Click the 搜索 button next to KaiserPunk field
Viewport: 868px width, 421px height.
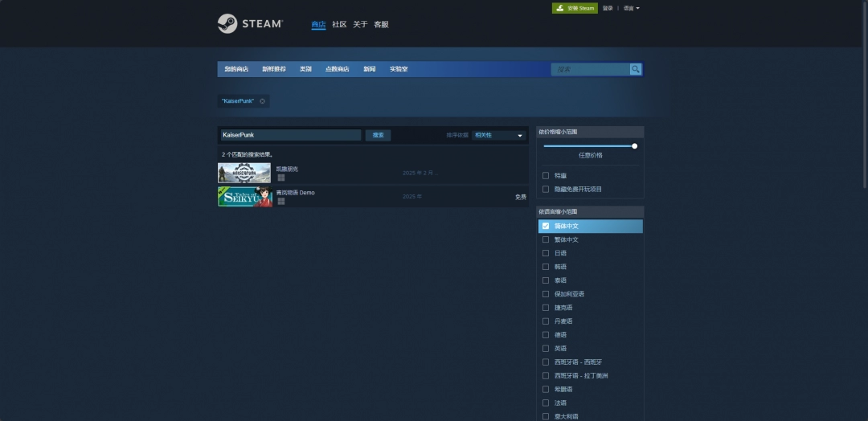378,135
